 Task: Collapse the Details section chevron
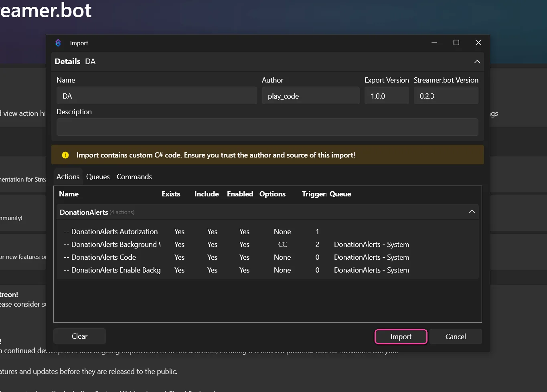(477, 61)
